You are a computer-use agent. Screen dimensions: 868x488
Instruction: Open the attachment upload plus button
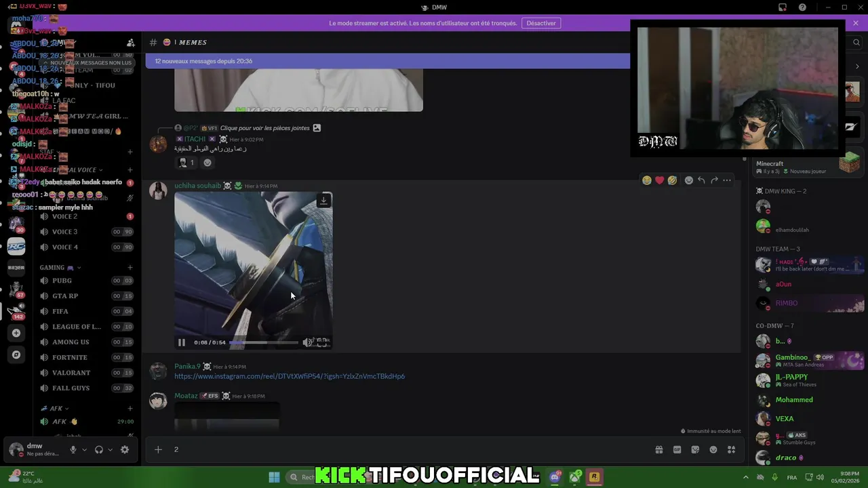158,449
